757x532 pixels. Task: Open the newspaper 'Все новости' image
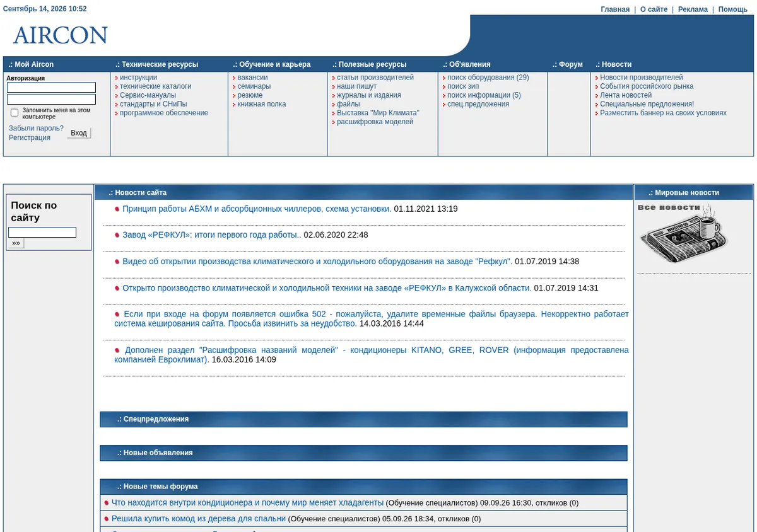(683, 233)
